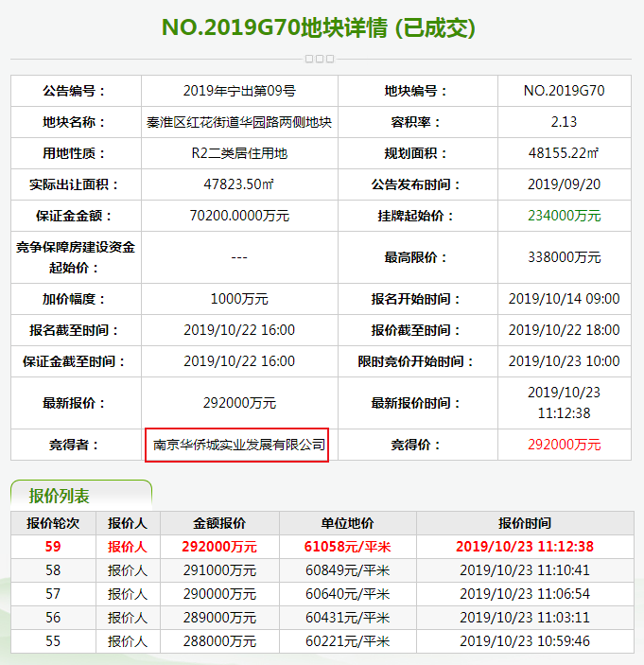Click 单位地价 column header

coord(348,523)
